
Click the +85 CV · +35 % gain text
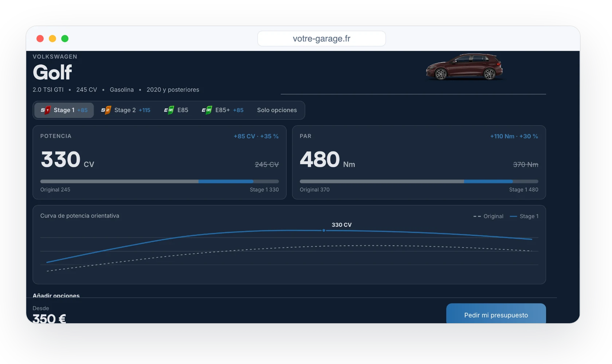click(x=256, y=136)
